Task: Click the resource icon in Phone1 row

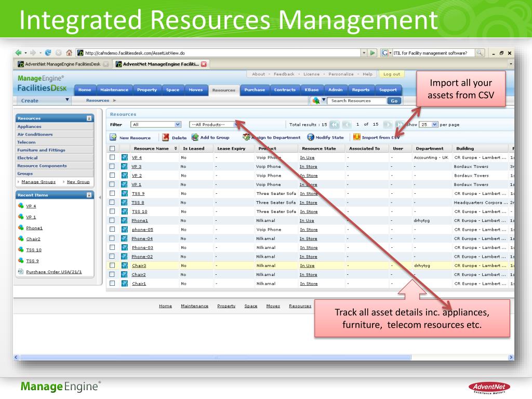Action: tap(125, 220)
